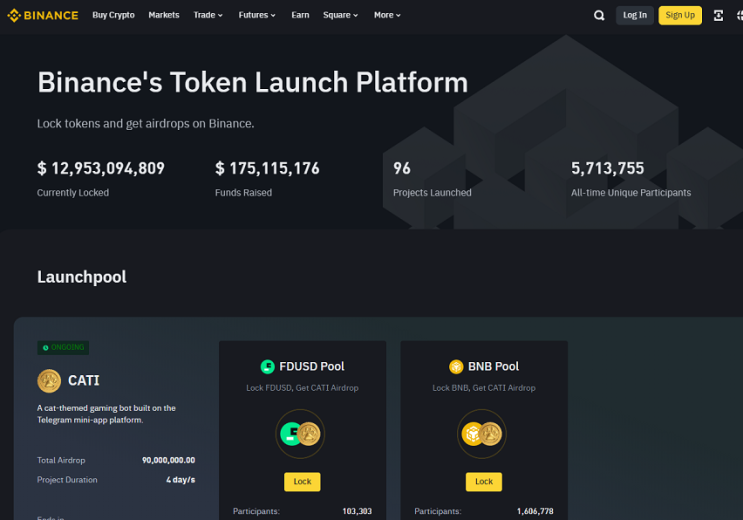
Task: Click the FDUSD and CATI paired coin graphic
Action: (300, 434)
